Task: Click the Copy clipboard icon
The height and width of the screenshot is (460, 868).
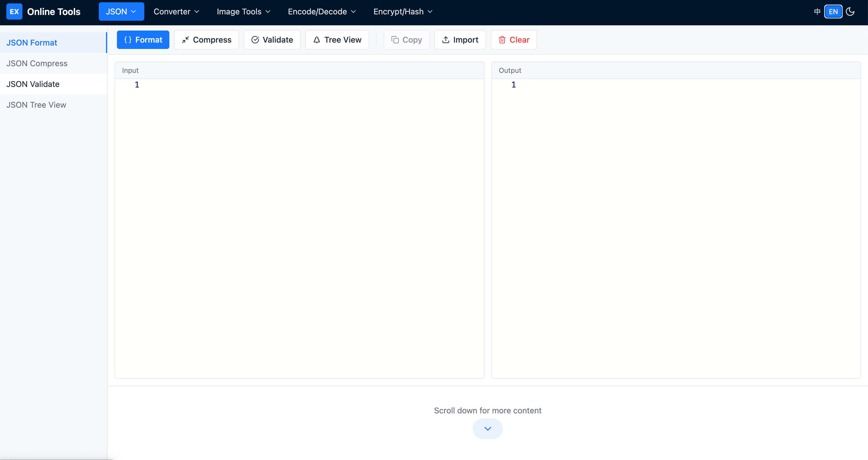Action: (395, 39)
